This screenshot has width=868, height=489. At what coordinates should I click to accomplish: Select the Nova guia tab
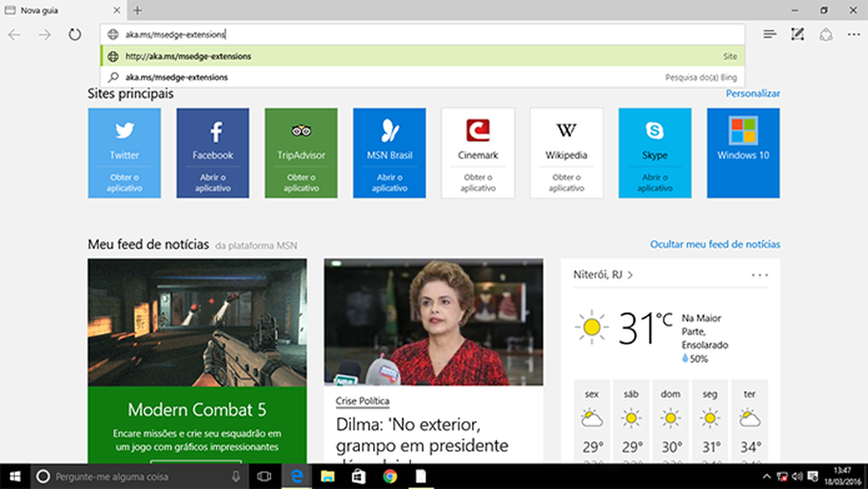(62, 10)
